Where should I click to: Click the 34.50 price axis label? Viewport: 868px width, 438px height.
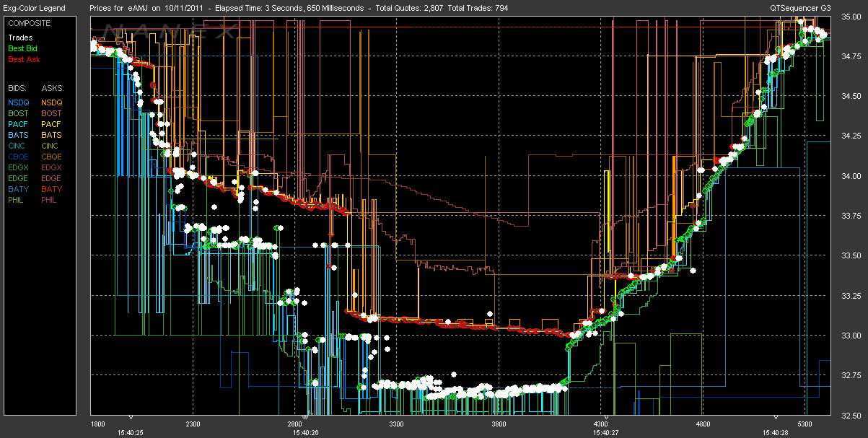[x=851, y=97]
